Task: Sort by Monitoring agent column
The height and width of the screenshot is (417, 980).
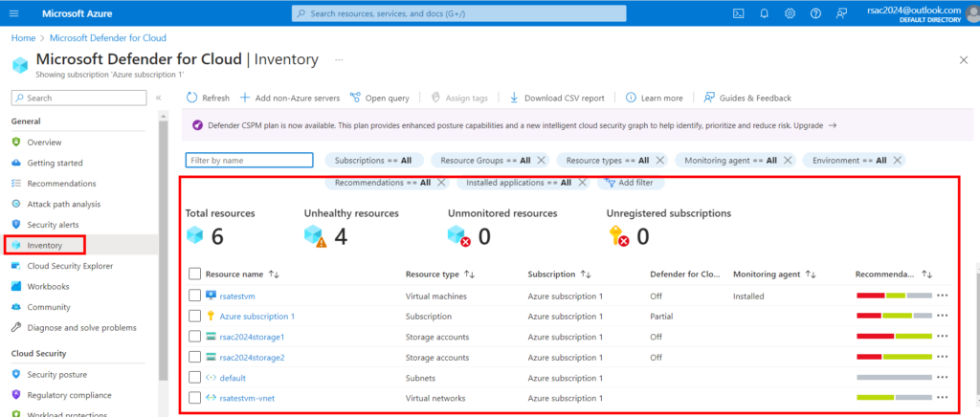Action: [774, 274]
